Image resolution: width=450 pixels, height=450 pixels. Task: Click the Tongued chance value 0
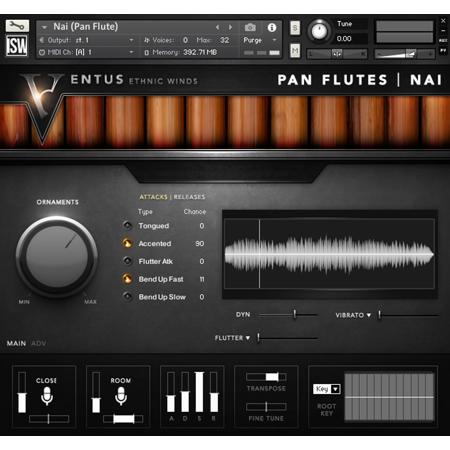coord(202,226)
